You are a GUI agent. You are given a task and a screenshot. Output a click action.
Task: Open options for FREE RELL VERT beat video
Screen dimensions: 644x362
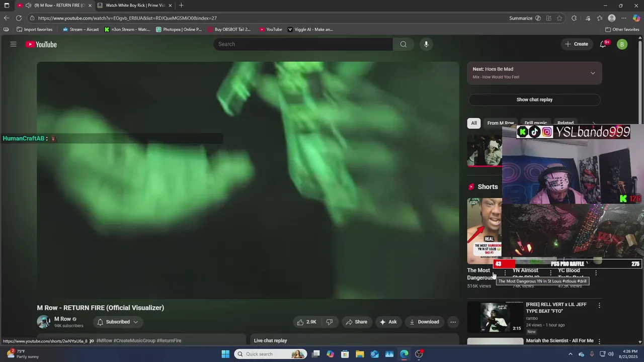(x=599, y=305)
